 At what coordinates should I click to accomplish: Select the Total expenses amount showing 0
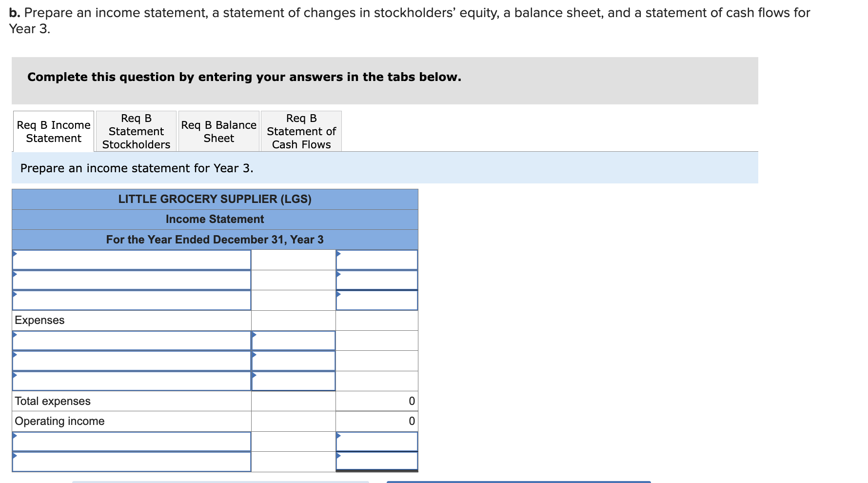(x=377, y=401)
